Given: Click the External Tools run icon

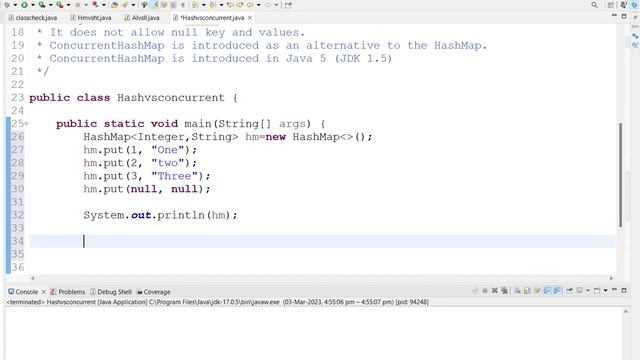Looking at the screenshot, I should point(60,5).
